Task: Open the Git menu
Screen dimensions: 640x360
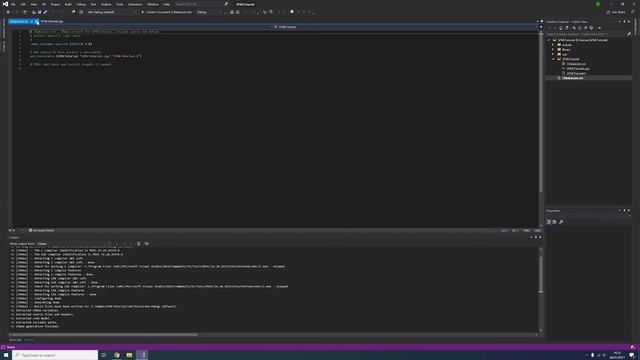Action: click(x=44, y=4)
